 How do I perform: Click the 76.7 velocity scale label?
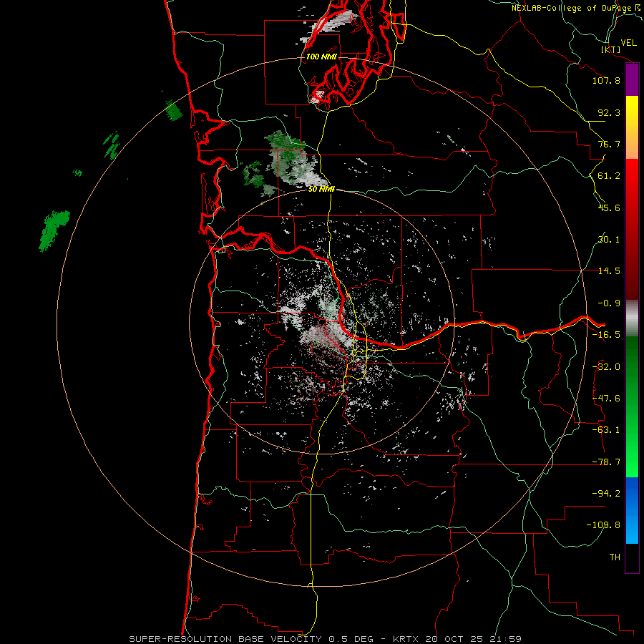609,144
